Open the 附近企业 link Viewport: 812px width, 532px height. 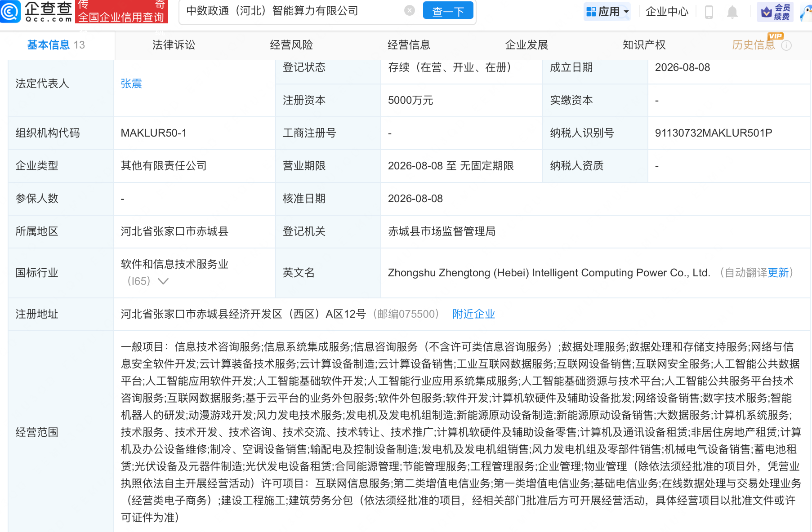pos(473,314)
